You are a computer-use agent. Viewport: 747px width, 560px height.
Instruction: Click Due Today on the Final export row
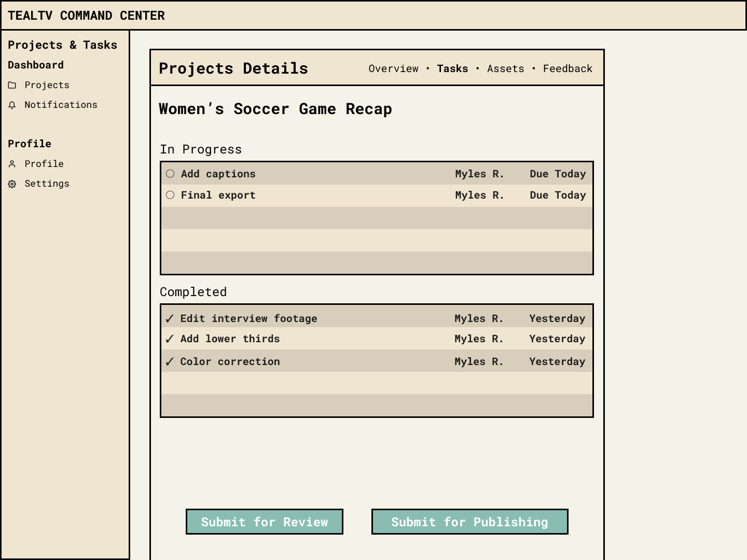pos(558,195)
